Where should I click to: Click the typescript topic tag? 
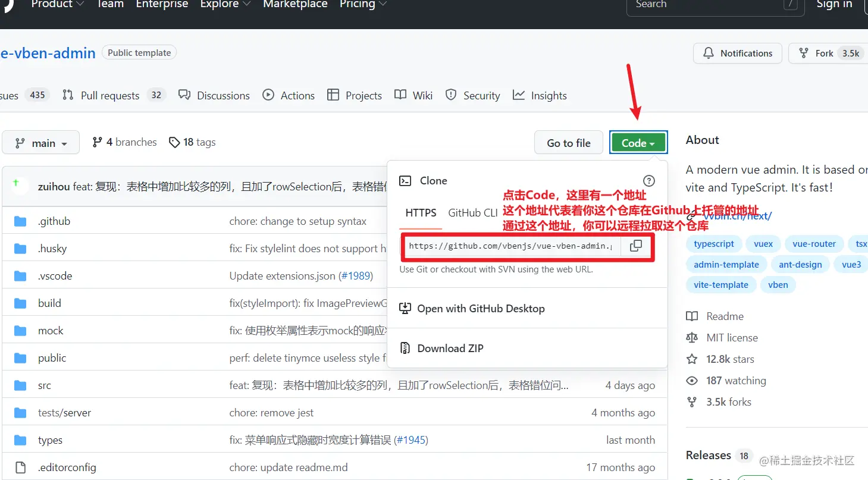coord(714,244)
